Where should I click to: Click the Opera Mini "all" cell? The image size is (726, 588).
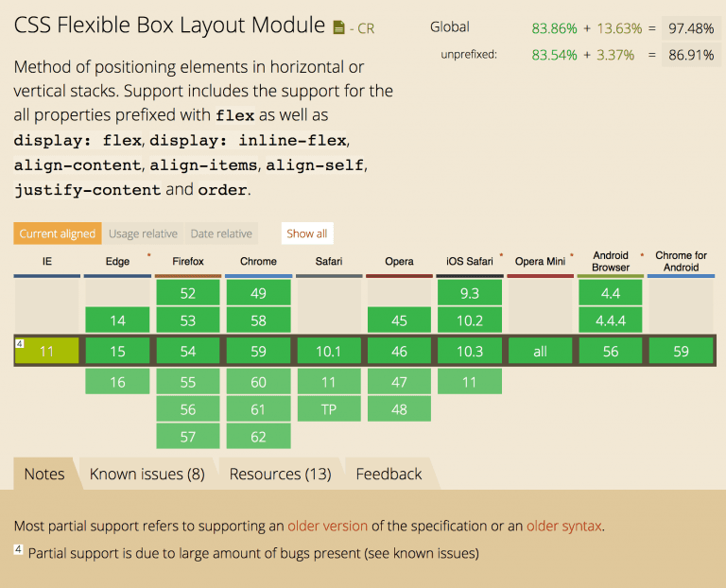pos(540,351)
